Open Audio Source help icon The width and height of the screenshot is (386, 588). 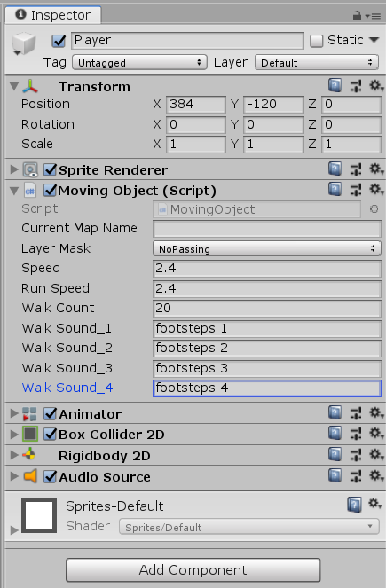point(335,476)
